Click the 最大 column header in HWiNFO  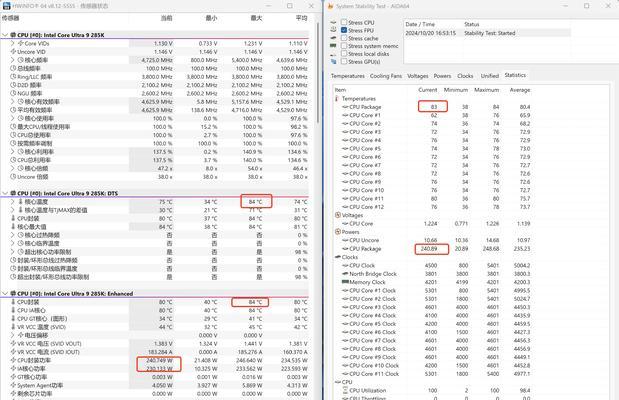click(x=256, y=18)
